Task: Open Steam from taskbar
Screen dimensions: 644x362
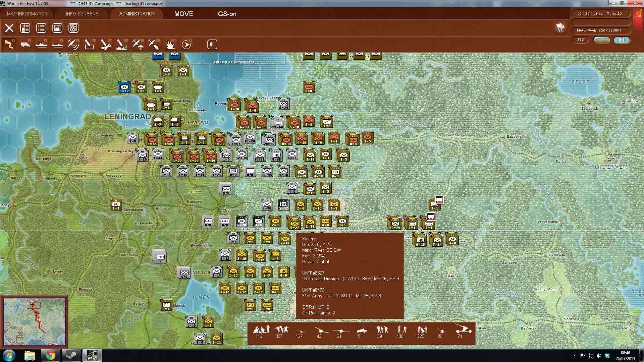Action: pos(71,355)
